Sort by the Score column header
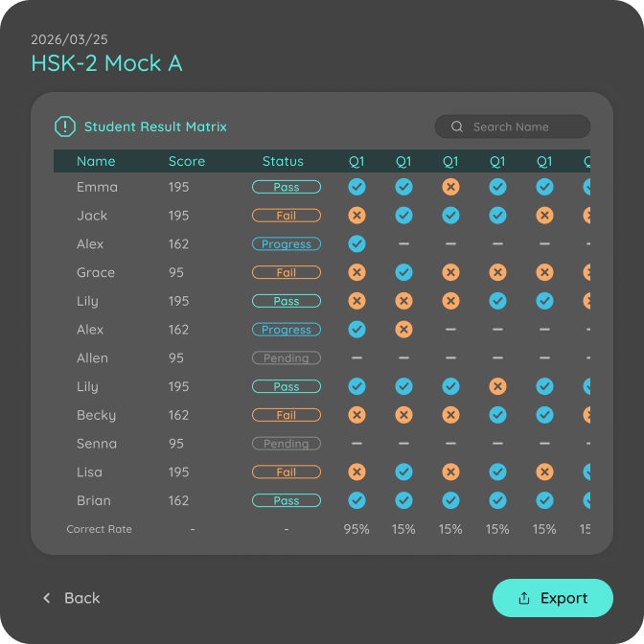This screenshot has width=644, height=644. pos(187,161)
